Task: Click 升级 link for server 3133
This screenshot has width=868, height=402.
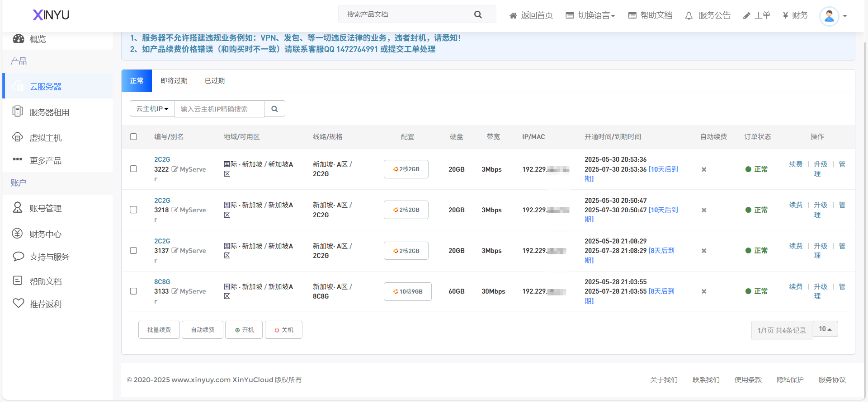Action: (x=821, y=286)
